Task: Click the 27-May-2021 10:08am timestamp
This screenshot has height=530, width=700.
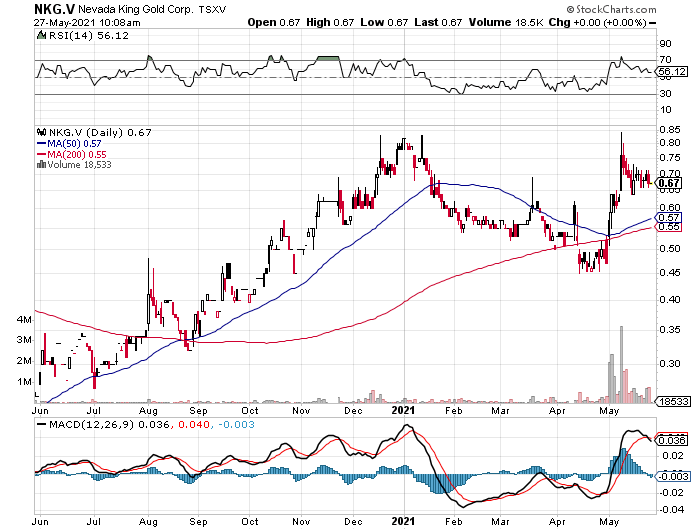Action: point(87,23)
